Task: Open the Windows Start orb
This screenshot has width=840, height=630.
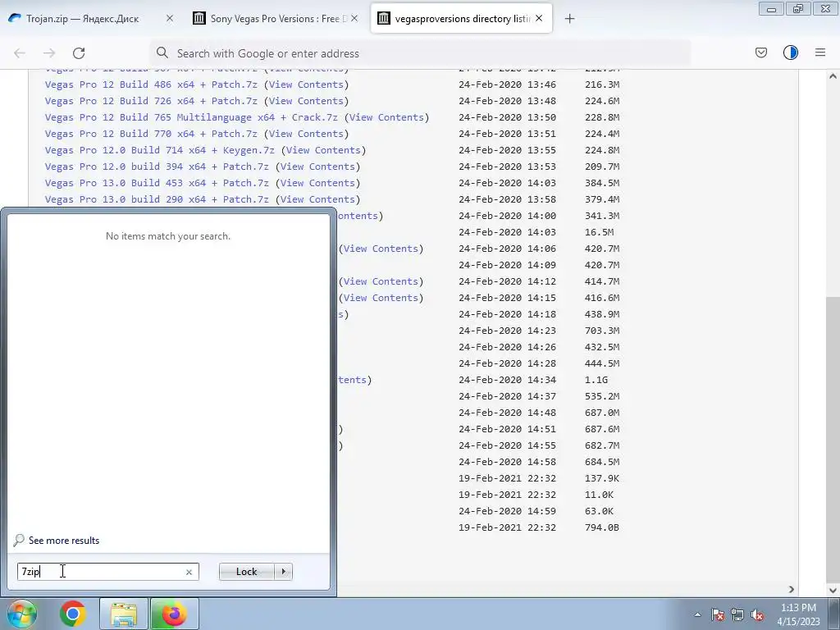Action: click(x=22, y=614)
